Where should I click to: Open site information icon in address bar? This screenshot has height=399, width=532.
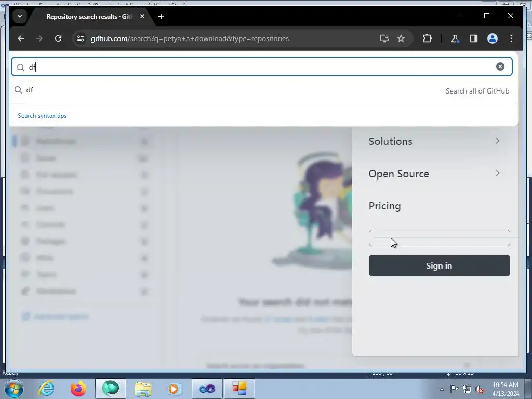point(81,38)
